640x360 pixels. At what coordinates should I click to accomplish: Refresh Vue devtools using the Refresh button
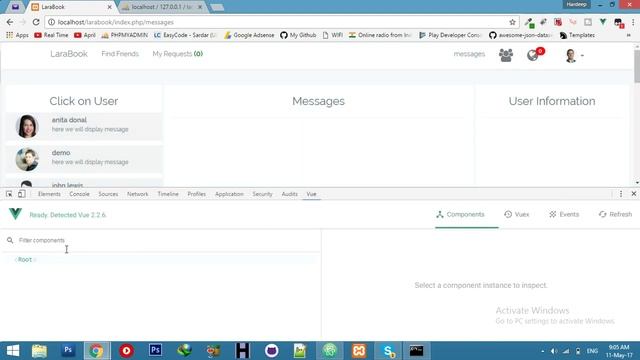tap(615, 214)
